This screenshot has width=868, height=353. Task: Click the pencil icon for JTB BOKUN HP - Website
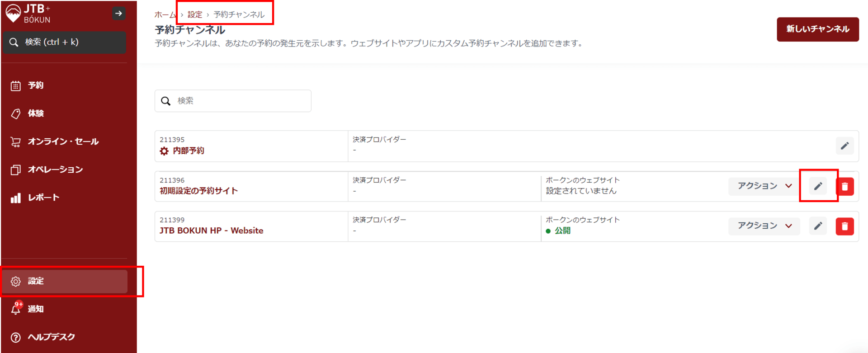(x=818, y=226)
